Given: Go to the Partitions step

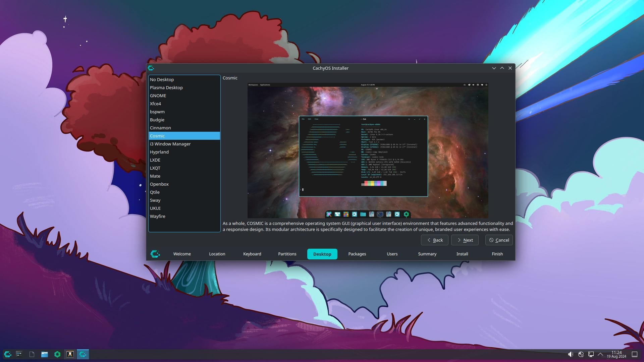Looking at the screenshot, I should click(x=287, y=254).
